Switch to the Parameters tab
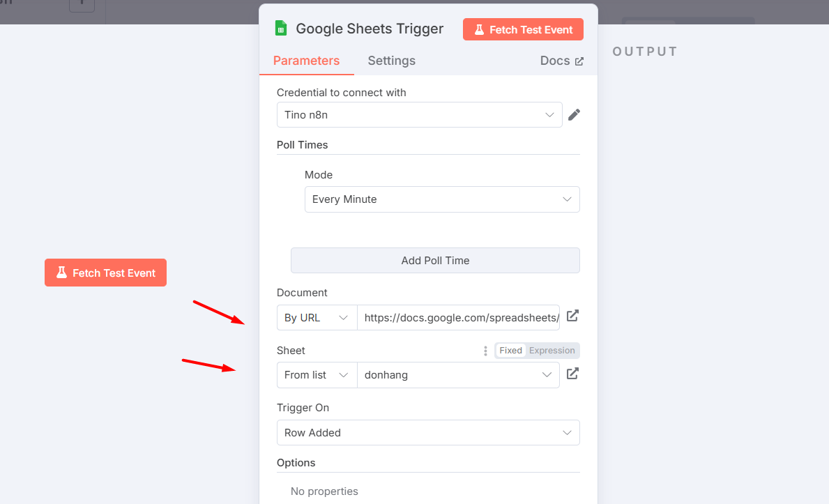829x504 pixels. click(306, 61)
